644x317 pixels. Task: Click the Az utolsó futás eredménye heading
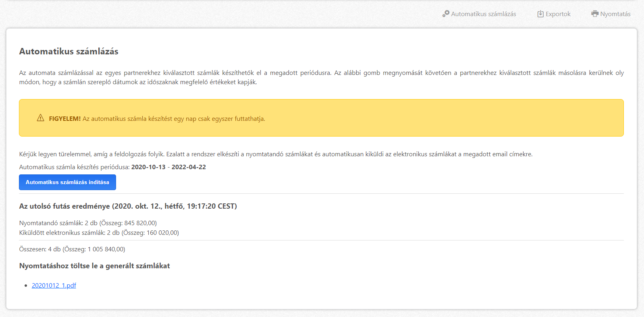point(128,206)
